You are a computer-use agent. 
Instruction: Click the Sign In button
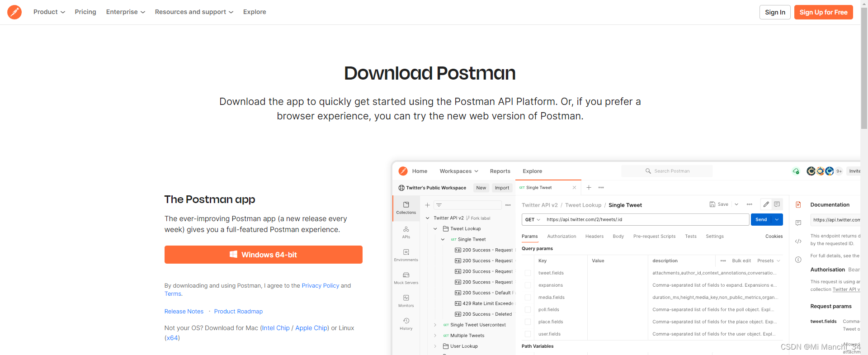pos(775,12)
